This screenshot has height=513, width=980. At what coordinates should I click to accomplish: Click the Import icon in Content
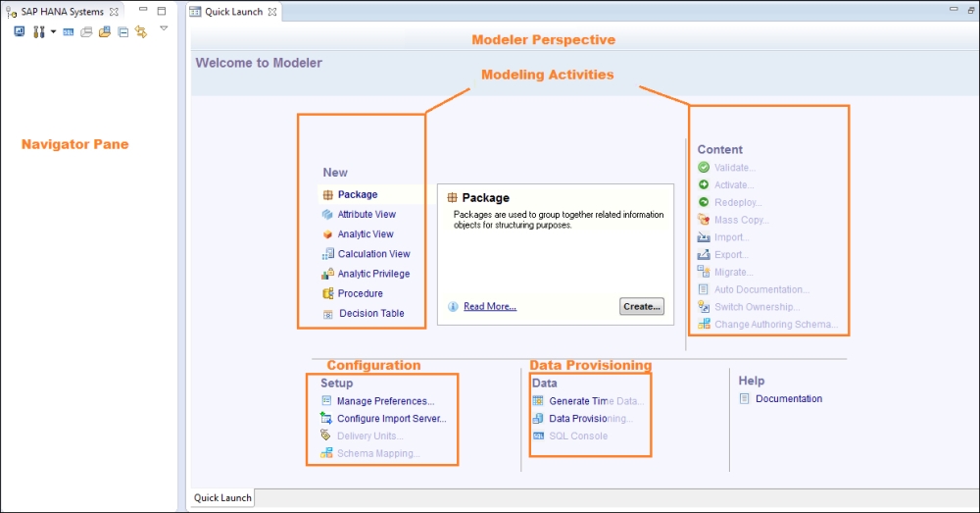(704, 237)
